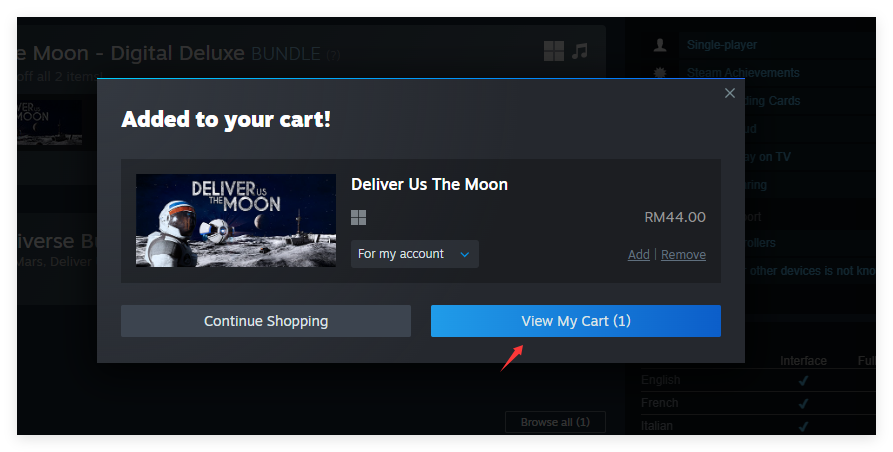Open the Steam Achievements link
The height and width of the screenshot is (452, 893).
743,73
